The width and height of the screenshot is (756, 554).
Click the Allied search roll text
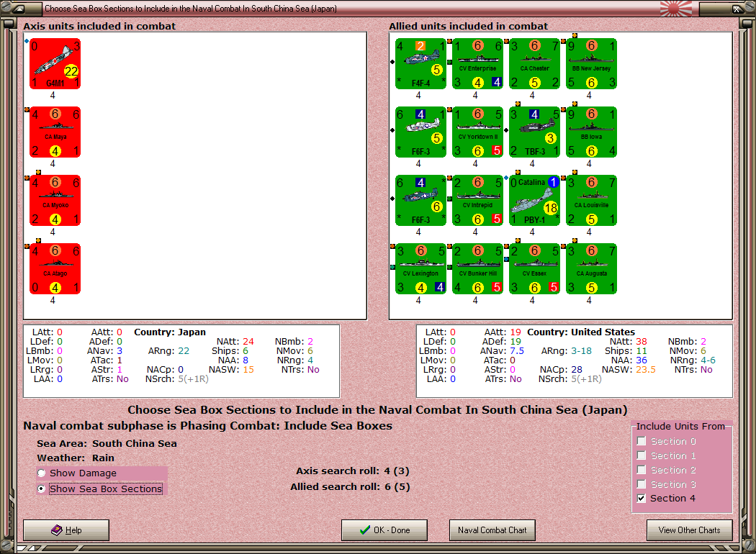pyautogui.click(x=350, y=487)
